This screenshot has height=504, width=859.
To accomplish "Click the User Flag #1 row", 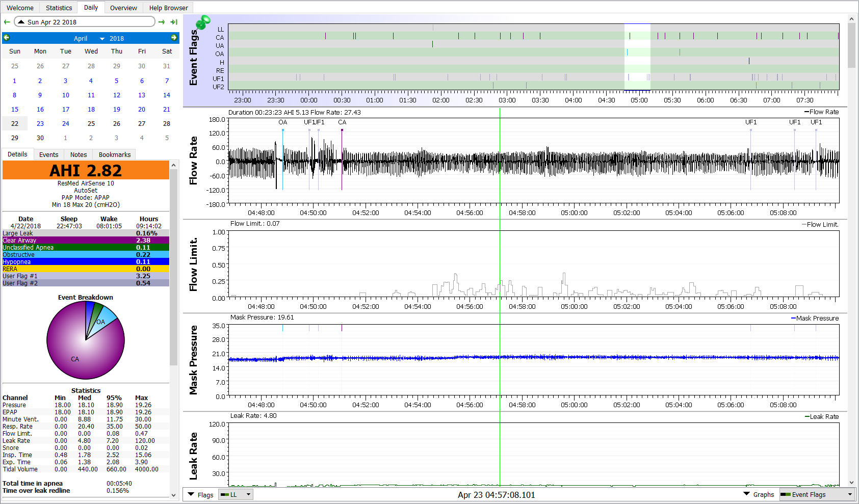I will (86, 276).
